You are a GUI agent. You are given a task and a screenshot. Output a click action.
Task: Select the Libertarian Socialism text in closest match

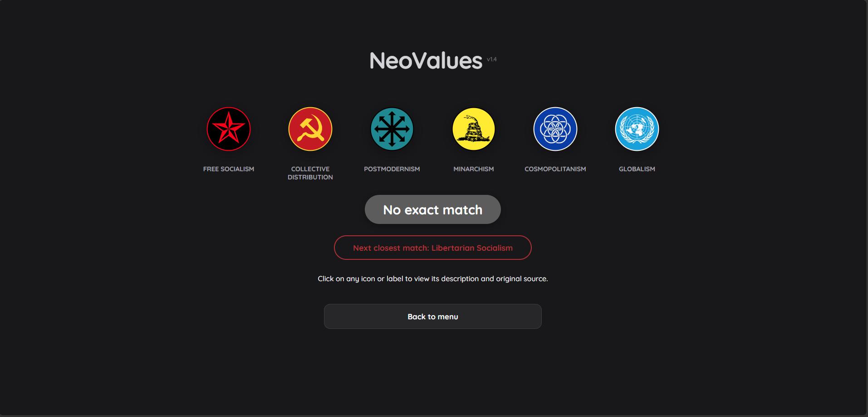[x=472, y=248]
